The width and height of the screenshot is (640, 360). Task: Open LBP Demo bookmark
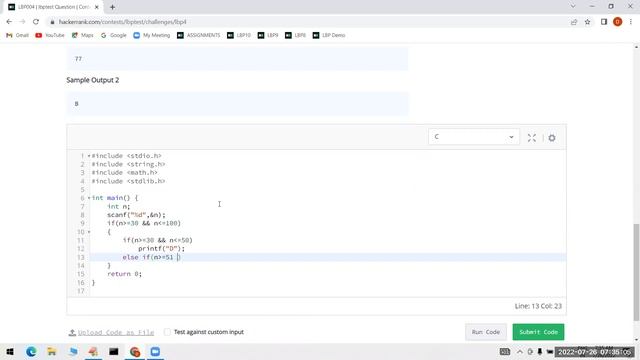tap(329, 36)
